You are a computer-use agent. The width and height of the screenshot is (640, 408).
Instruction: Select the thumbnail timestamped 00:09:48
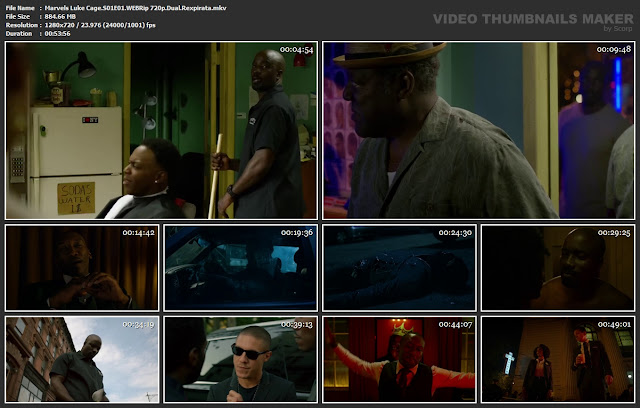click(479, 131)
